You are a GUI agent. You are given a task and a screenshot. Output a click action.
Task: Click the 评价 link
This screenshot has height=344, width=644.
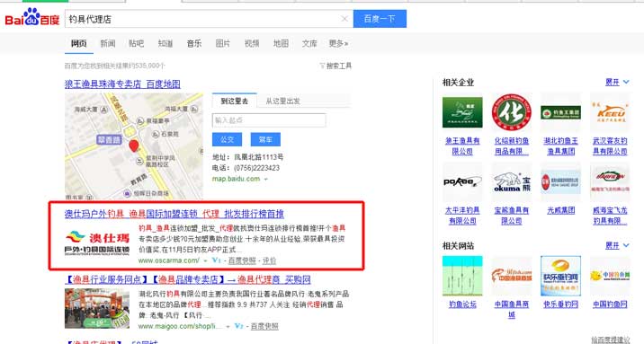click(x=270, y=260)
